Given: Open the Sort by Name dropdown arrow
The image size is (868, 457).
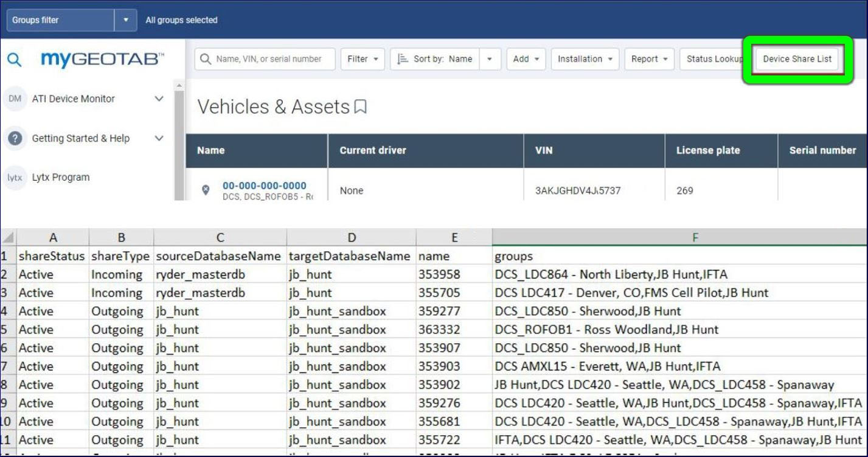Looking at the screenshot, I should tap(490, 59).
